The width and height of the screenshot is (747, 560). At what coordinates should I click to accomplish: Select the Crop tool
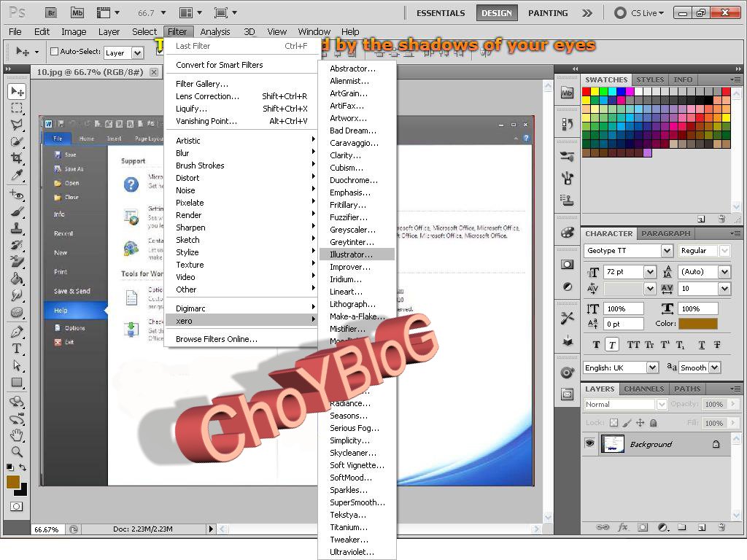[17, 158]
